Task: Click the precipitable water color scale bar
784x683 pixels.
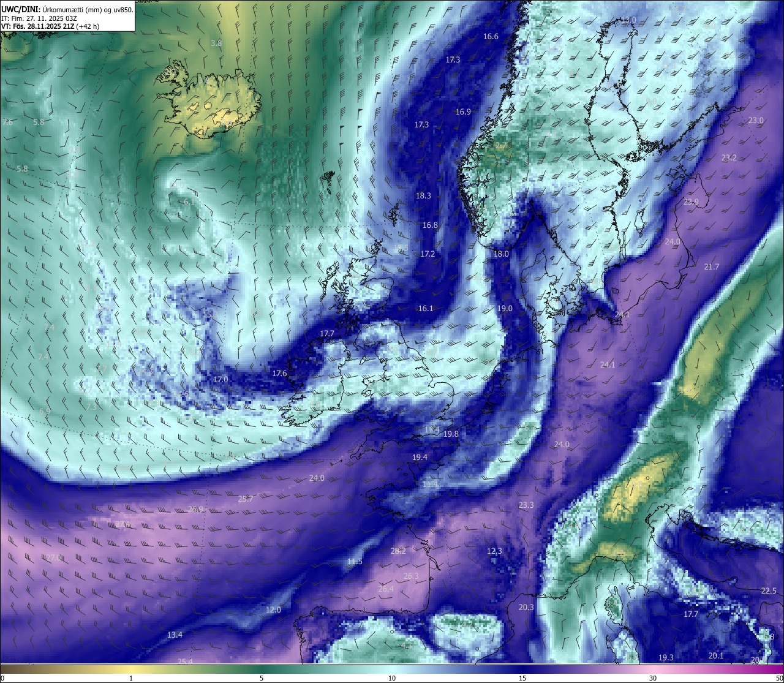Action: (392, 669)
